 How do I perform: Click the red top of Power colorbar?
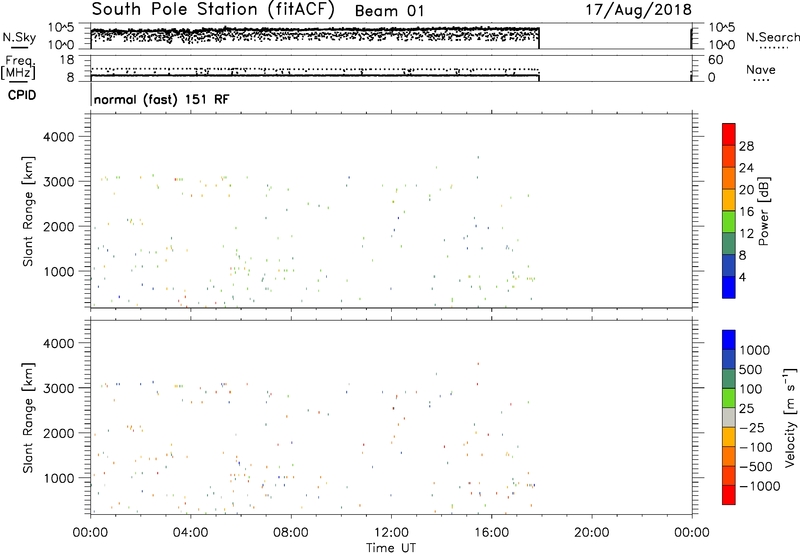click(729, 134)
